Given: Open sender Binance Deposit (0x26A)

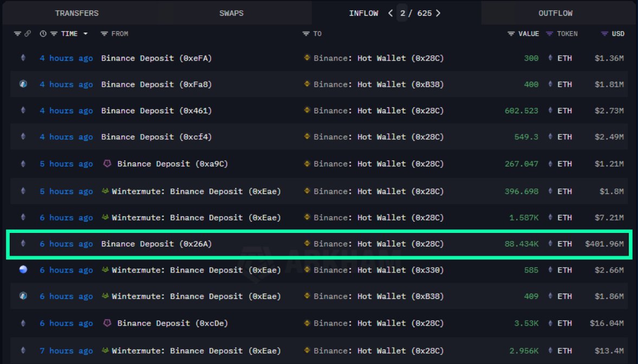Looking at the screenshot, I should pos(156,244).
